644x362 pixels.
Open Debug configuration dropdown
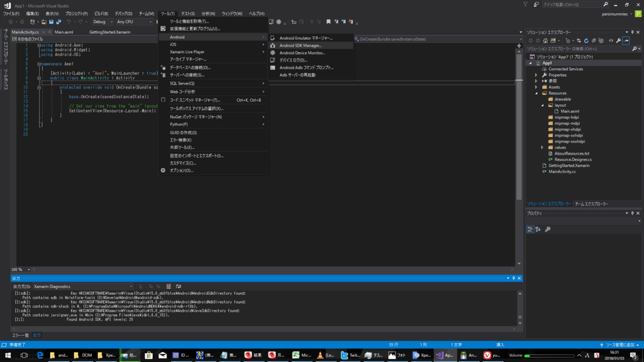pyautogui.click(x=103, y=22)
